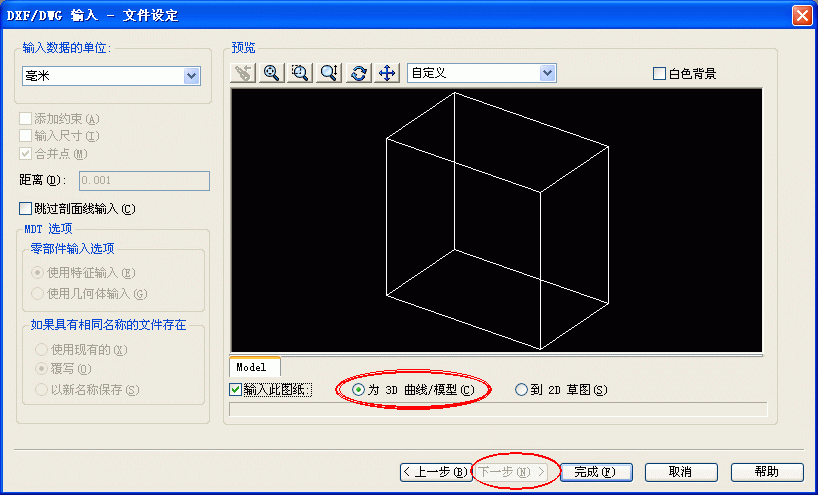Click the 预览 group label
The height and width of the screenshot is (495, 818).
coord(244,48)
